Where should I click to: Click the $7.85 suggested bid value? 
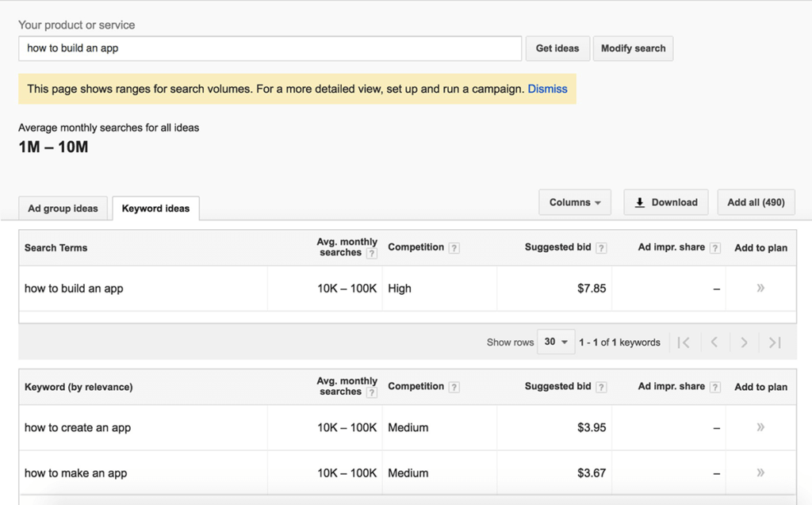592,289
